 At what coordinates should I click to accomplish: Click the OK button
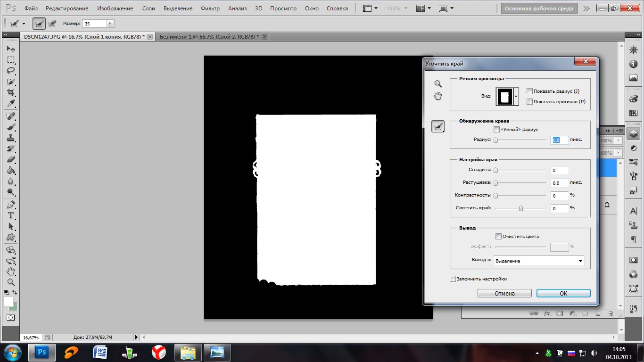pyautogui.click(x=563, y=293)
